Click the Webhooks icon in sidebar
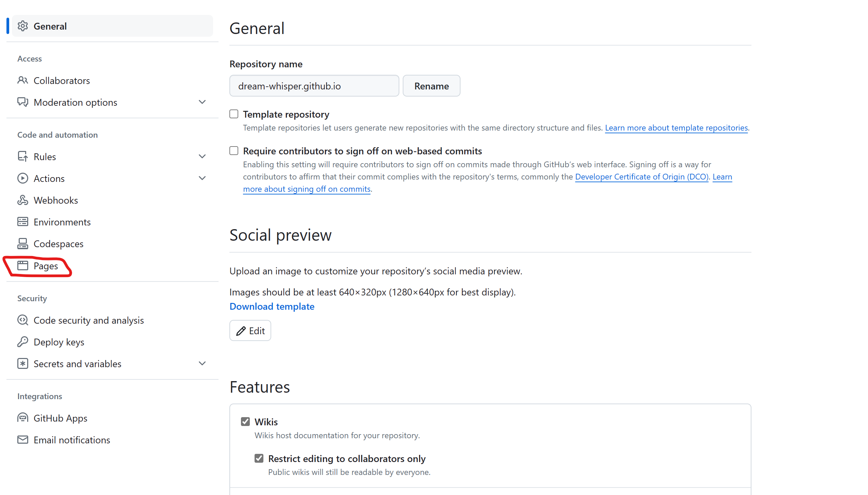Screen dimensions: 868x495 (22, 200)
